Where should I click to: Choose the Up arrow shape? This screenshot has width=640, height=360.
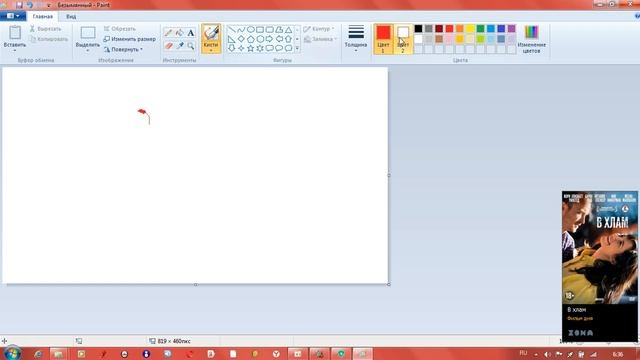[x=289, y=39]
